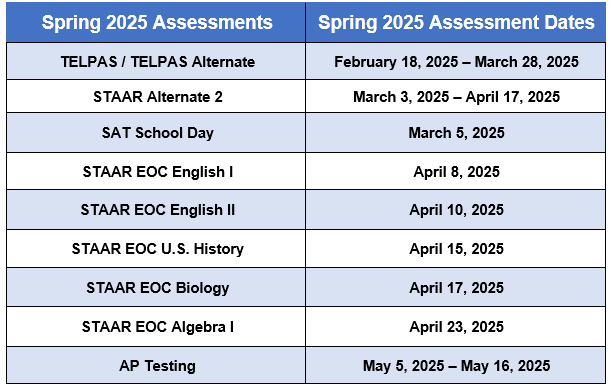The image size is (610, 389).
Task: Select the STAAR EOC Algebra I cell
Action: pos(156,326)
